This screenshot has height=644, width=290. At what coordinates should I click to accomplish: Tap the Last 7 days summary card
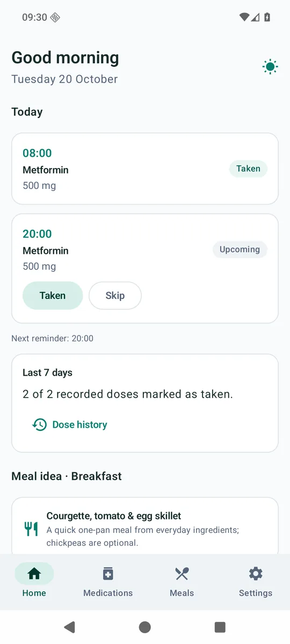coord(145,403)
